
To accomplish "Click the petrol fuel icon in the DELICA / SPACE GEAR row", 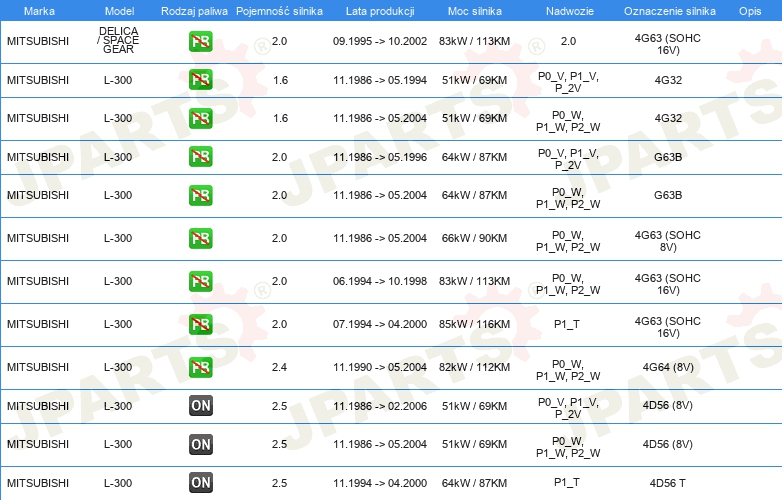I will click(200, 41).
